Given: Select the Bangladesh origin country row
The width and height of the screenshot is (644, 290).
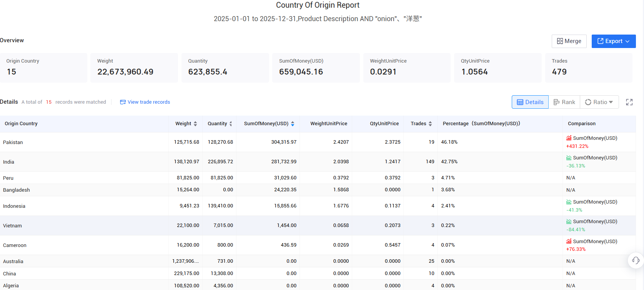Looking at the screenshot, I should click(x=318, y=190).
